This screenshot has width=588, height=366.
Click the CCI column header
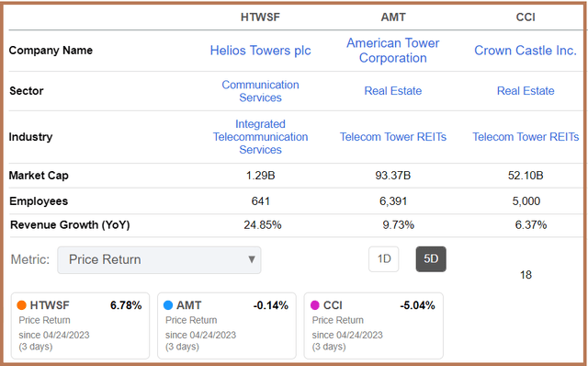[x=526, y=17]
